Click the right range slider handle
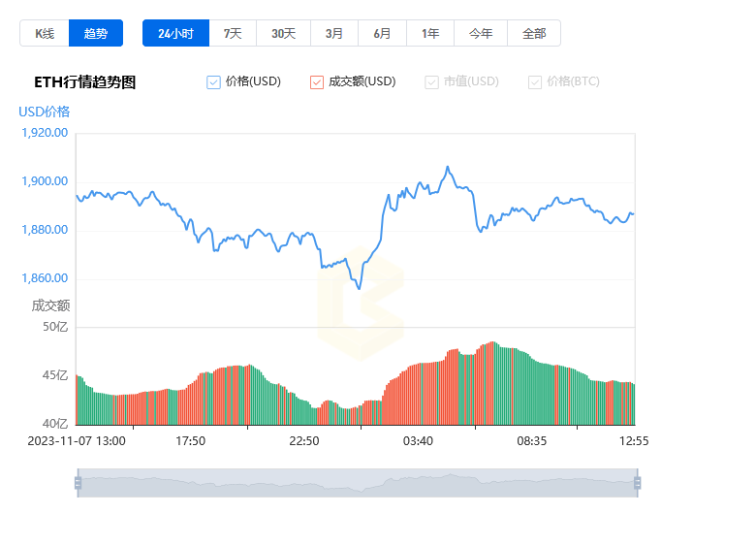Viewport: 756px width, 546px height. tap(638, 483)
